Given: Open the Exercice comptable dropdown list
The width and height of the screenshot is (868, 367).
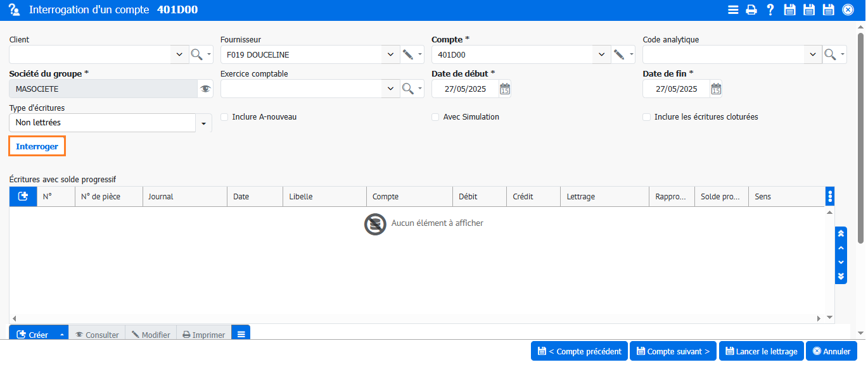Looking at the screenshot, I should tap(390, 89).
